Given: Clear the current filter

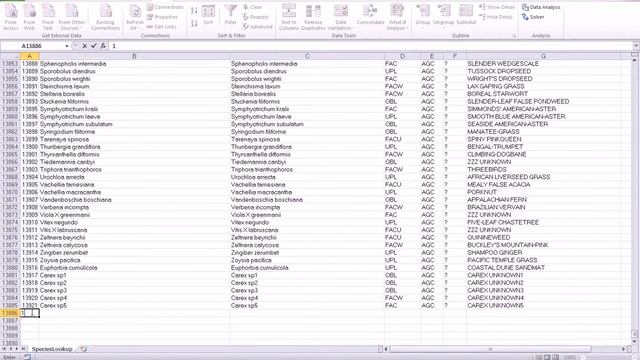Looking at the screenshot, I should pos(253,7).
